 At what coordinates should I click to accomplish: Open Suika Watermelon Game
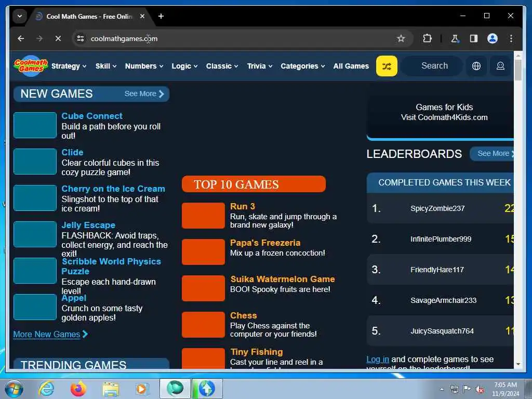click(x=283, y=279)
